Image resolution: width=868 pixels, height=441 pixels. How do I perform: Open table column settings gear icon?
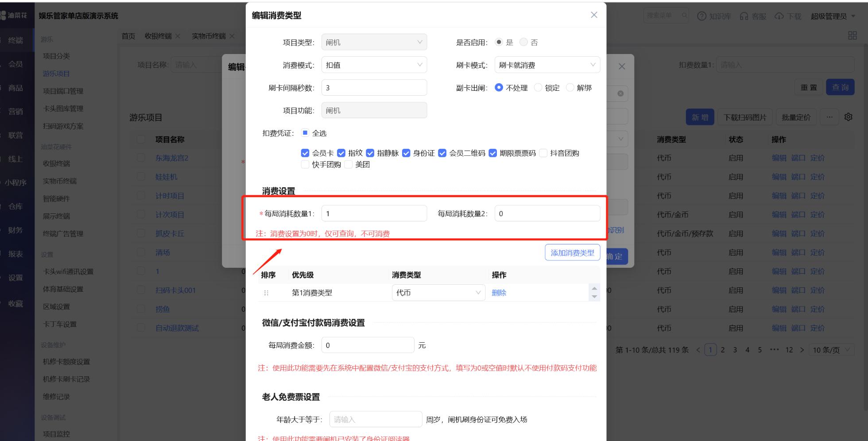pos(849,117)
